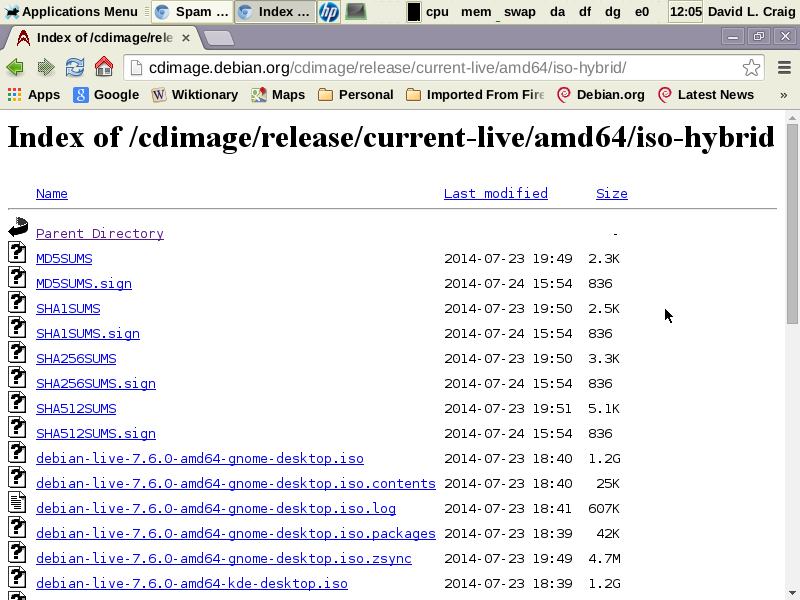Go to Home page icon
The image size is (800, 600).
[x=104, y=68]
